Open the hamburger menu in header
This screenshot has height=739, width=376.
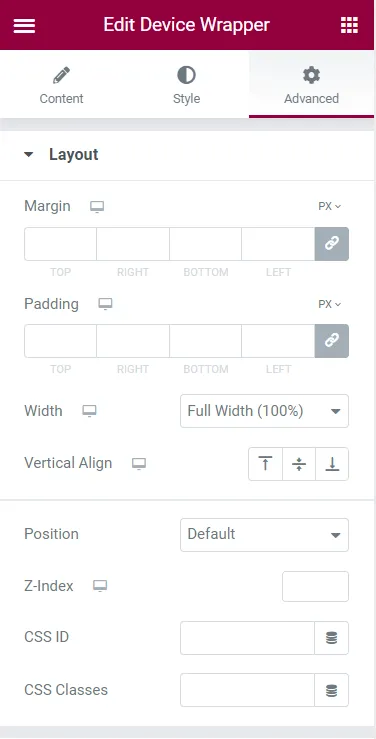(x=24, y=25)
